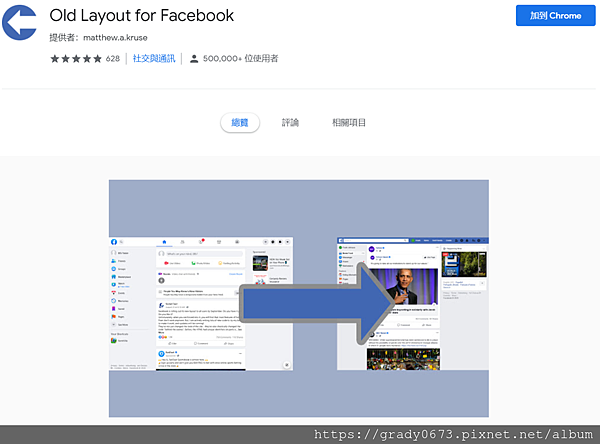The width and height of the screenshot is (600, 444).
Task: Open the 社交與通訊 category link
Action: [x=154, y=59]
